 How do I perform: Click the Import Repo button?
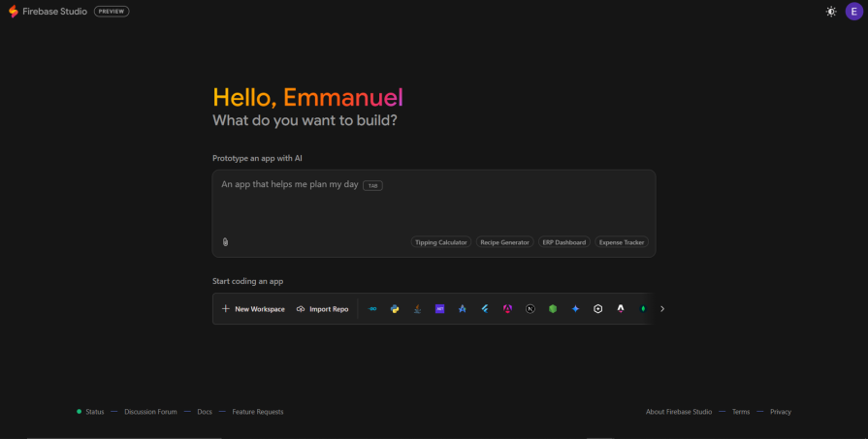(323, 309)
